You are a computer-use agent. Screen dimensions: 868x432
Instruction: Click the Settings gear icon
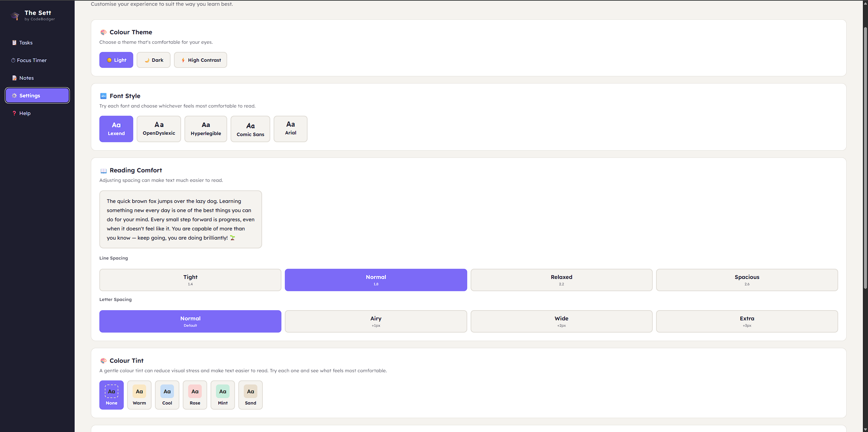coord(14,96)
